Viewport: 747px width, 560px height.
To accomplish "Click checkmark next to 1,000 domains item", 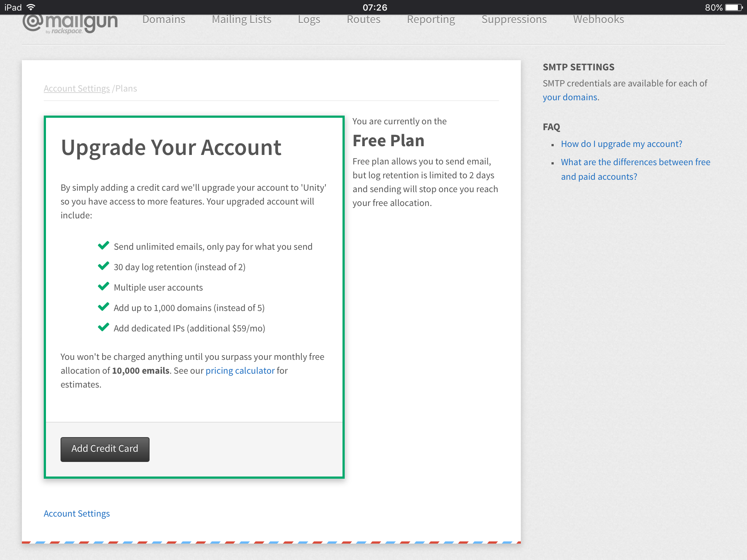I will tap(104, 307).
